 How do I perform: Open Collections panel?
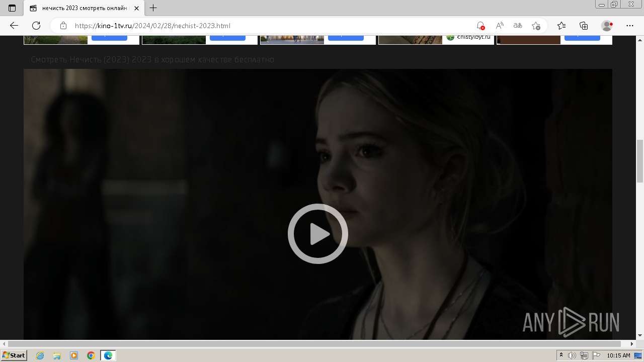pos(584,26)
